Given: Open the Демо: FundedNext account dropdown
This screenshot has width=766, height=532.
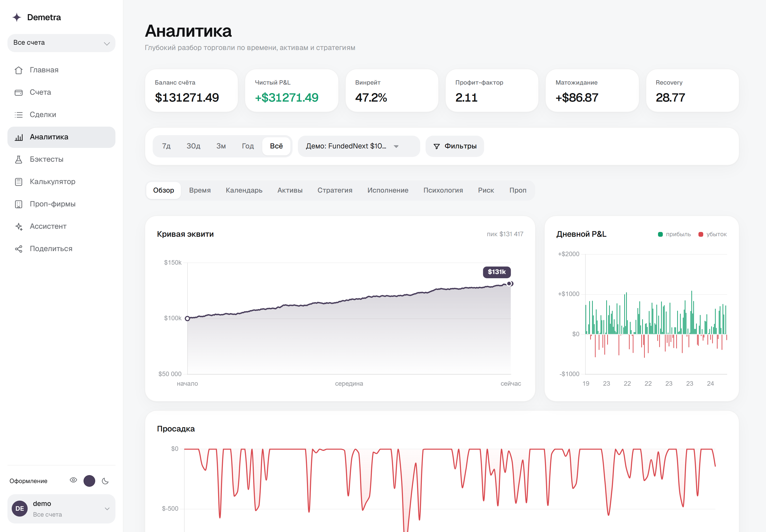Looking at the screenshot, I should click(x=359, y=146).
